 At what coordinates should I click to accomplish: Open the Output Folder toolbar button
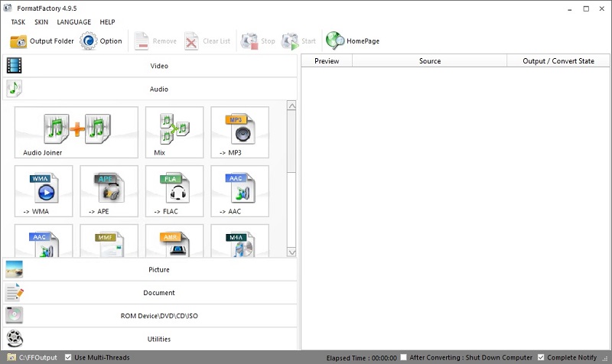click(x=42, y=41)
